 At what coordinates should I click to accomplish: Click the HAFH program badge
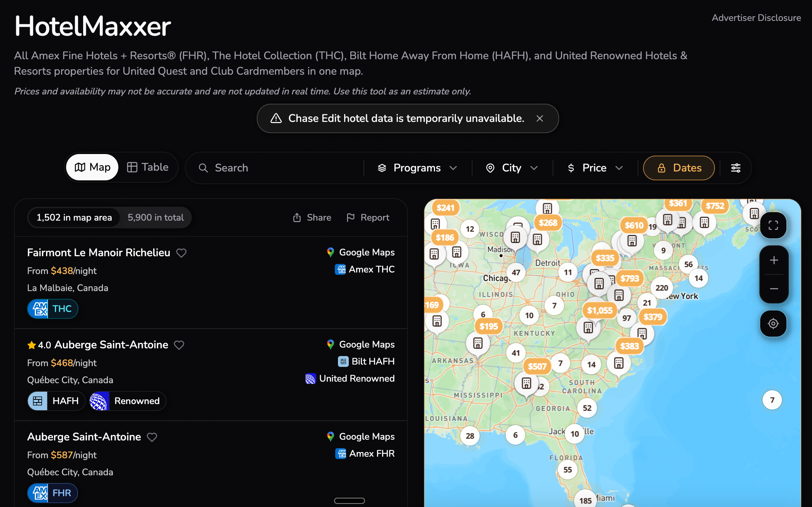point(56,401)
